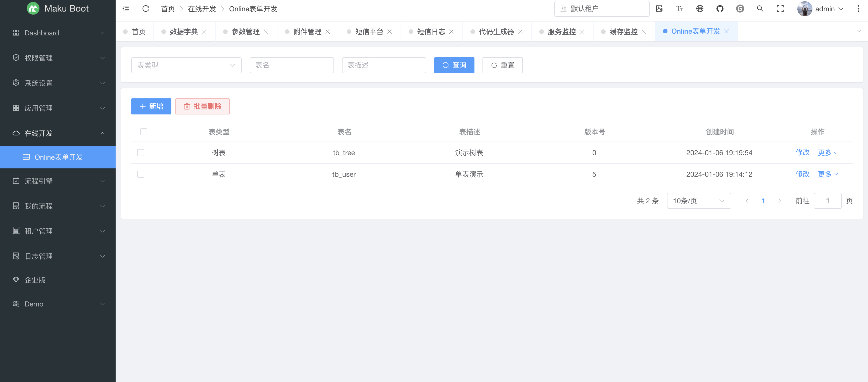
Task: Check the tb_user row checkbox
Action: click(x=141, y=174)
